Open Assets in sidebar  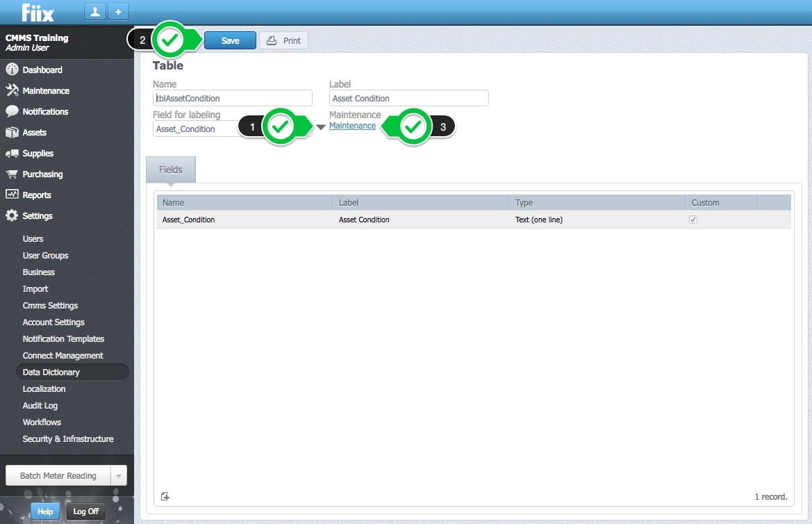[35, 133]
